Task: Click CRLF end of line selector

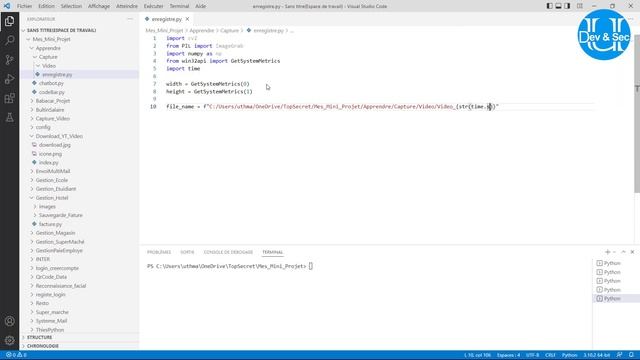Action: point(550,355)
